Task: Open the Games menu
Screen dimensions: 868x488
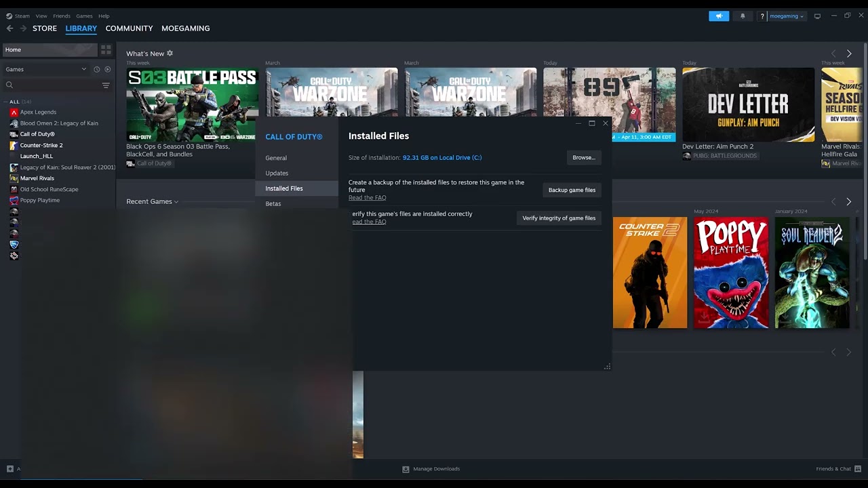Action: point(84,16)
